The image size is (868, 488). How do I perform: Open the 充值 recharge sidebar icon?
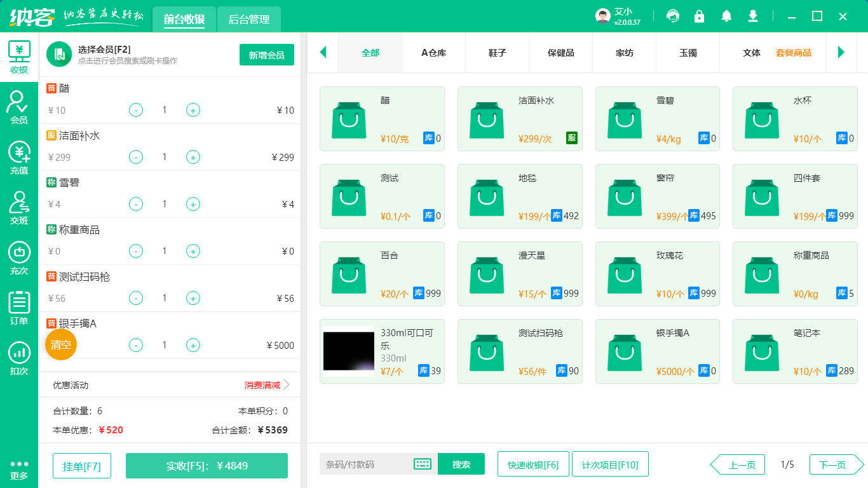coord(19,158)
